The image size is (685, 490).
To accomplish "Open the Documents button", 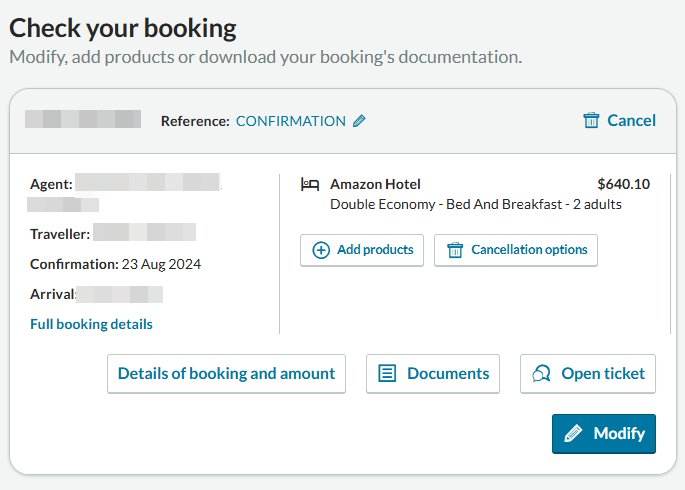I will tap(433, 374).
